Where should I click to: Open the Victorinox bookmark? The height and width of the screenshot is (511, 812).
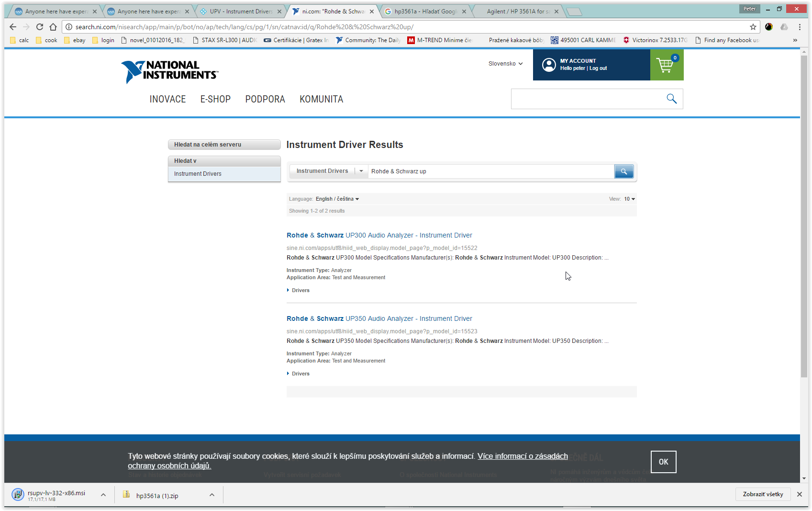click(x=655, y=40)
